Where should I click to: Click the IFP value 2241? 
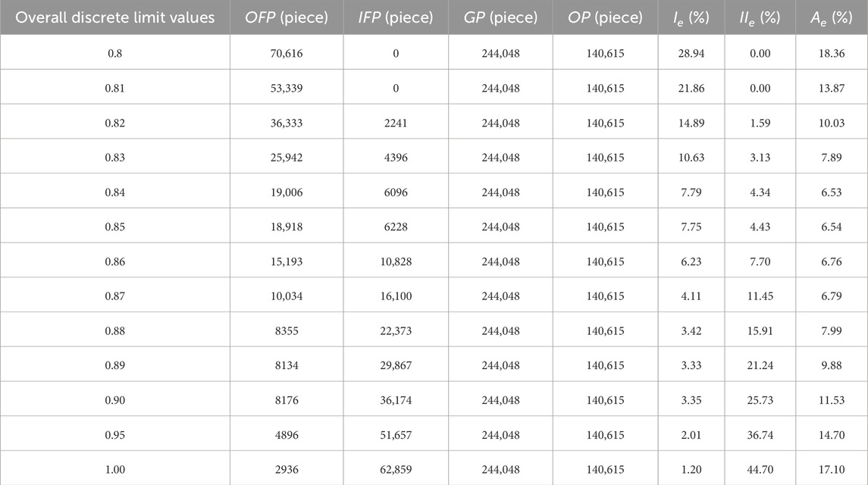[395, 123]
